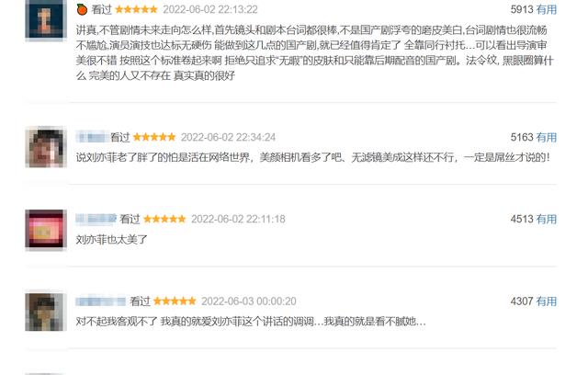Mark the 5913-vote review as 有用
588x375 pixels.
coord(546,9)
